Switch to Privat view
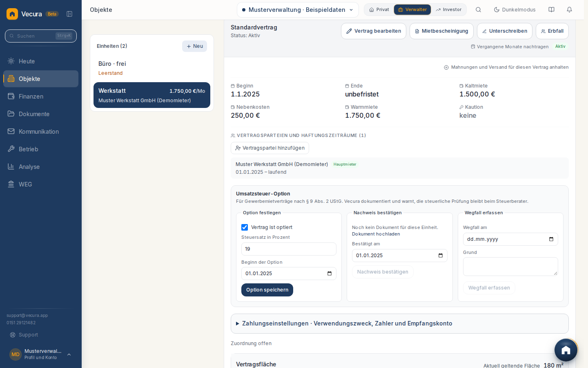This screenshot has height=368, width=588. click(379, 10)
